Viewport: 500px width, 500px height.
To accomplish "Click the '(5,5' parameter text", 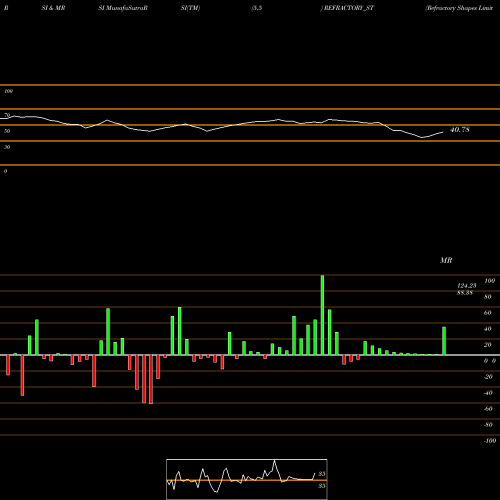I will coord(257,8).
